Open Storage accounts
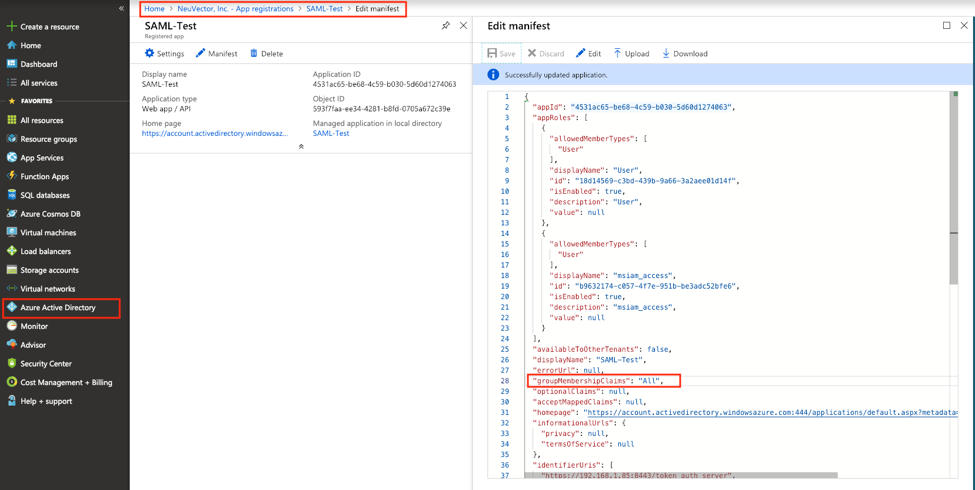This screenshot has width=975, height=490. point(49,270)
